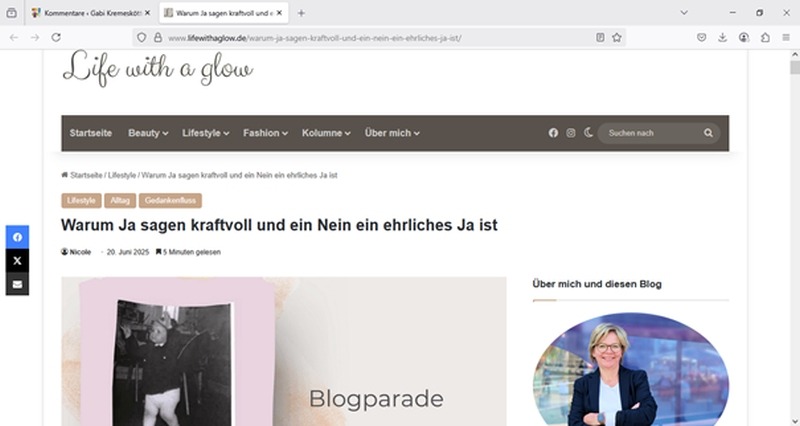
Task: Open the Gedankenfluss category tag
Action: (x=170, y=201)
